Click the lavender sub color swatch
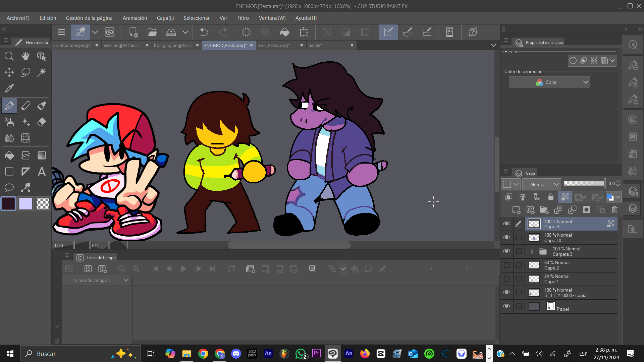Image resolution: width=644 pixels, height=362 pixels. (25, 203)
